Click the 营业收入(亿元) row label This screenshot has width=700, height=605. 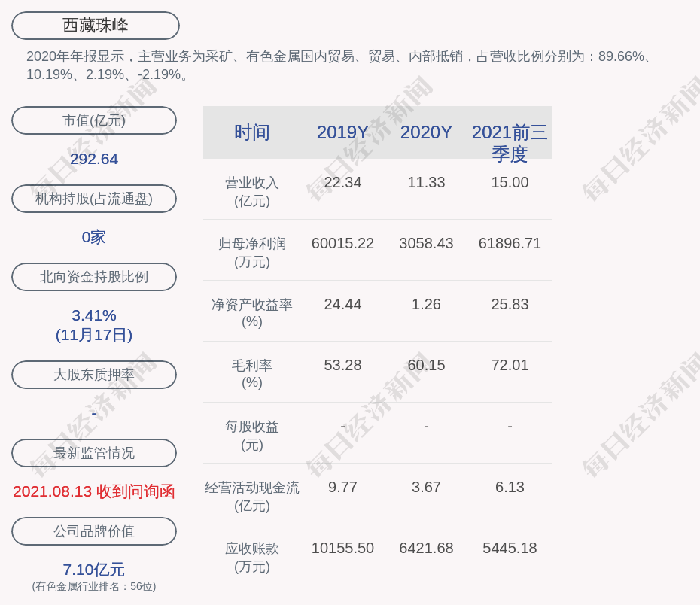(252, 192)
